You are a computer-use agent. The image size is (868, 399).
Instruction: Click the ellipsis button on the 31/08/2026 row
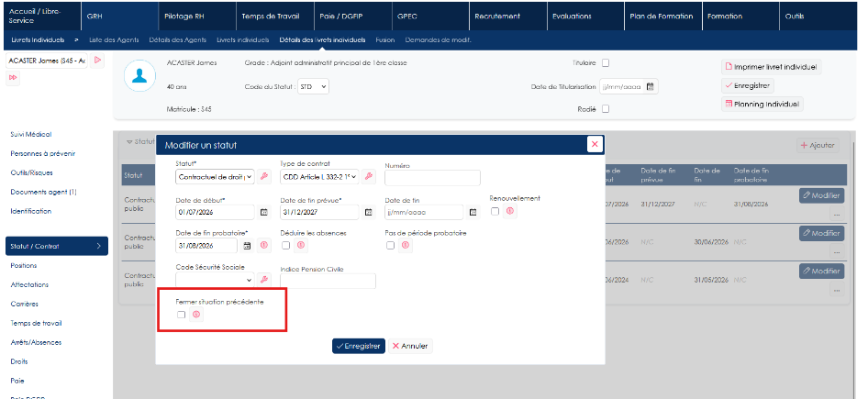coord(837,214)
